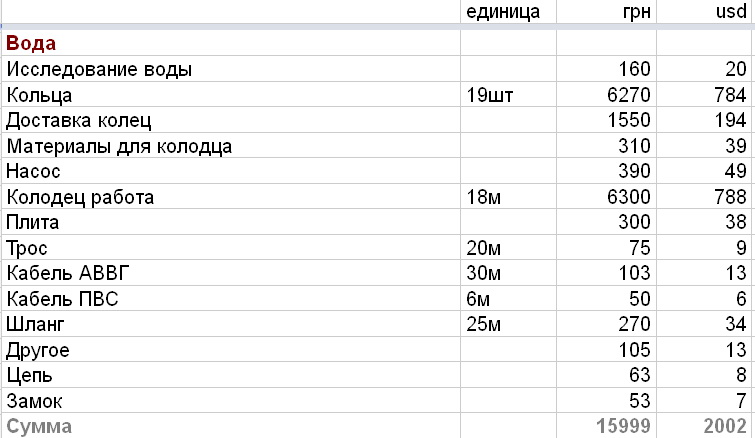Click the 19шт unit cell
The width and height of the screenshot is (755, 438).
[508, 94]
